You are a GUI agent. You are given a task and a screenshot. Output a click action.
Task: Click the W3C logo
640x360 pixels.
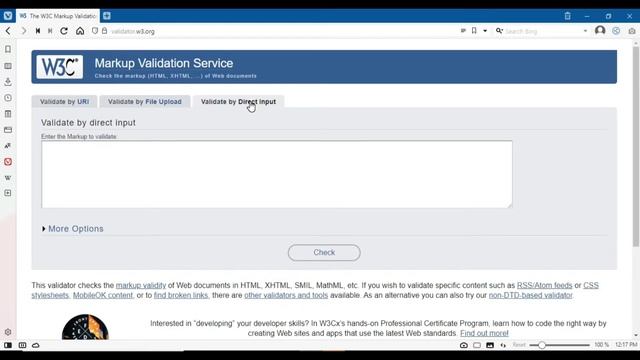60,67
